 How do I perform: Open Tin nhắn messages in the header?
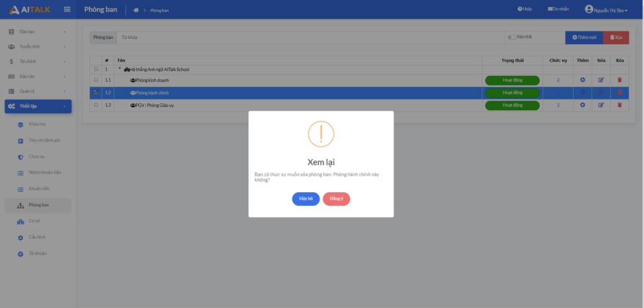pyautogui.click(x=558, y=9)
